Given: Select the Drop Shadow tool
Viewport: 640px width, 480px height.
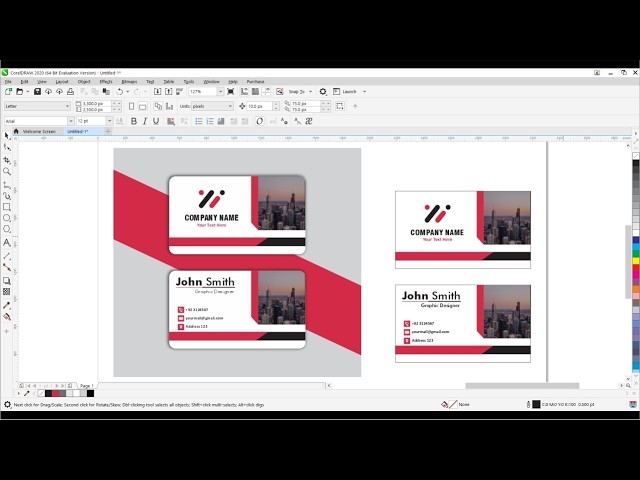Looking at the screenshot, I should 7,281.
